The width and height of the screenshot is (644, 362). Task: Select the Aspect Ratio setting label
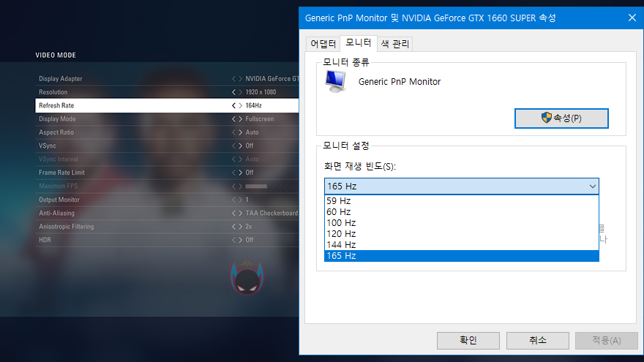click(56, 132)
